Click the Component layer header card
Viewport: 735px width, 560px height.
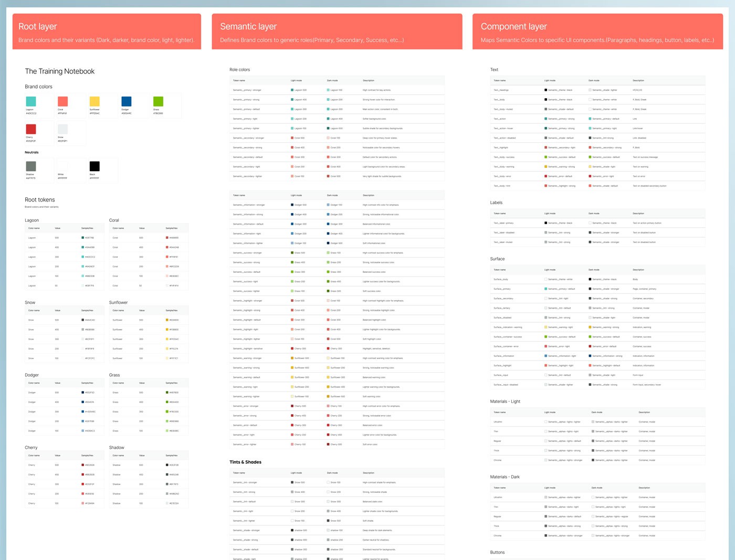coord(597,31)
